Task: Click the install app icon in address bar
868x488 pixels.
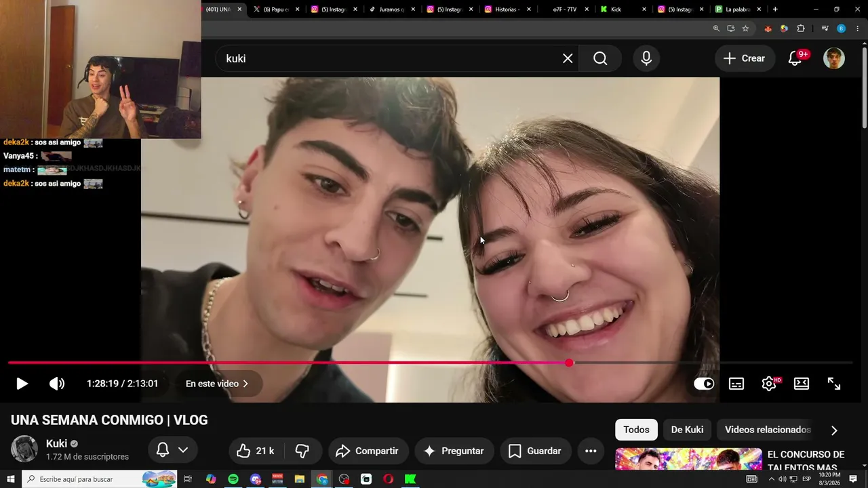Action: coord(731,28)
